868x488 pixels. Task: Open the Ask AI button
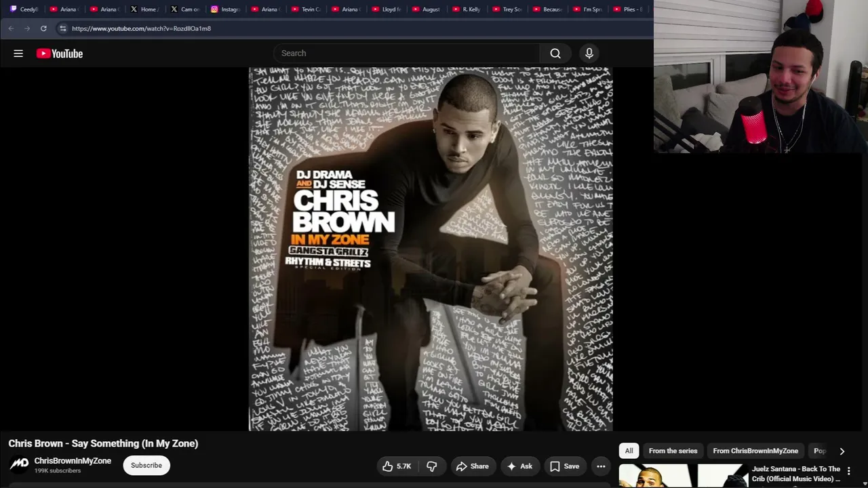point(519,466)
